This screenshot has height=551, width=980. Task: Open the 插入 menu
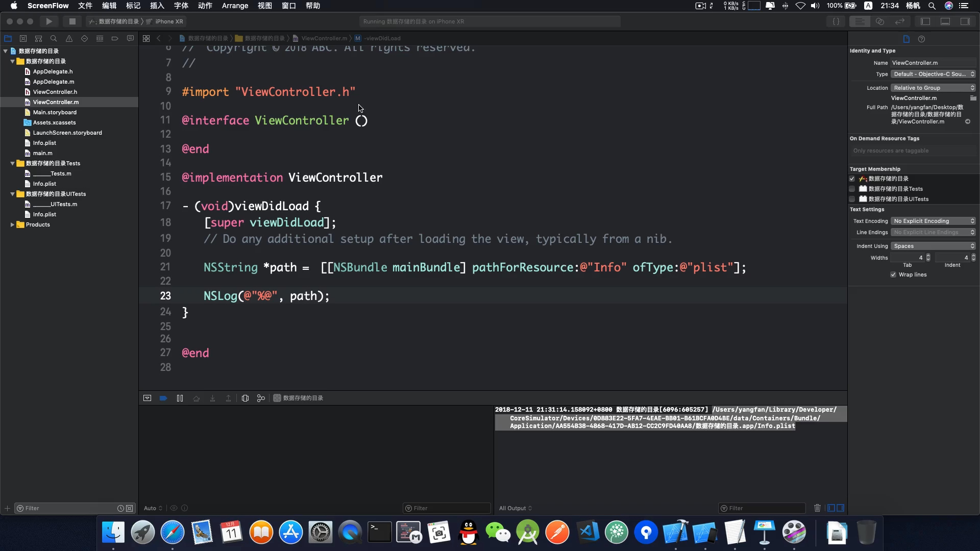[157, 6]
